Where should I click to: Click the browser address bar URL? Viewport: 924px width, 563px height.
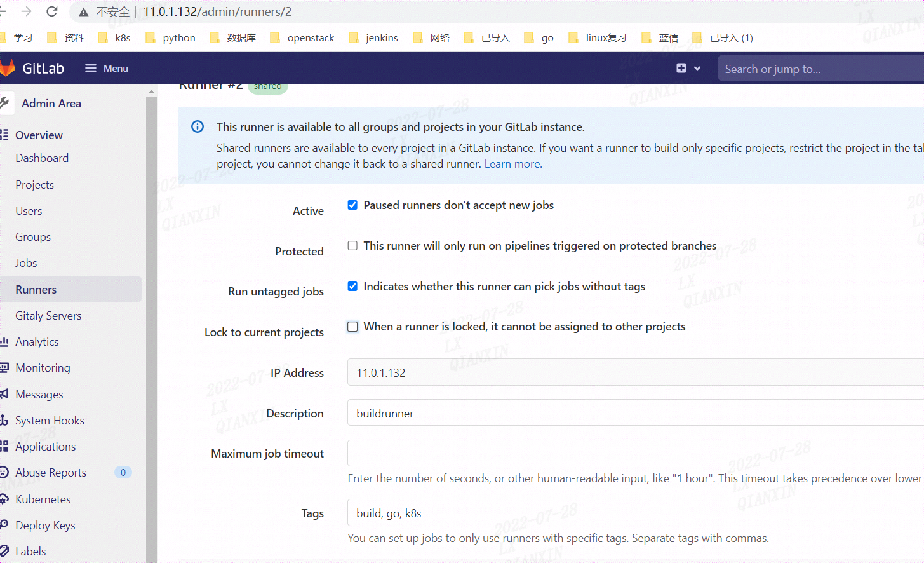coord(217,11)
